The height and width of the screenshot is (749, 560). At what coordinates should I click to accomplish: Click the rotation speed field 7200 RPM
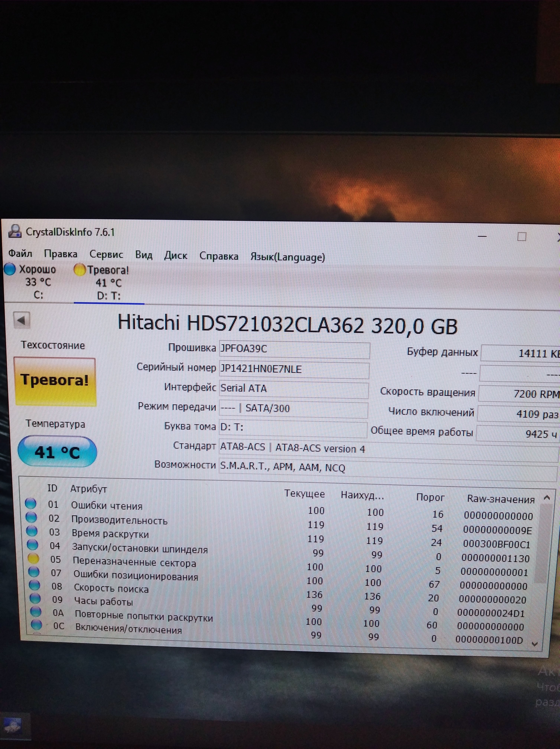[x=519, y=394]
